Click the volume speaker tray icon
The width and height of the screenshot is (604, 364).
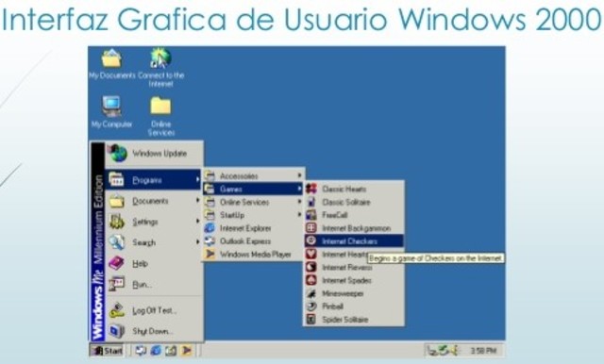coord(455,351)
